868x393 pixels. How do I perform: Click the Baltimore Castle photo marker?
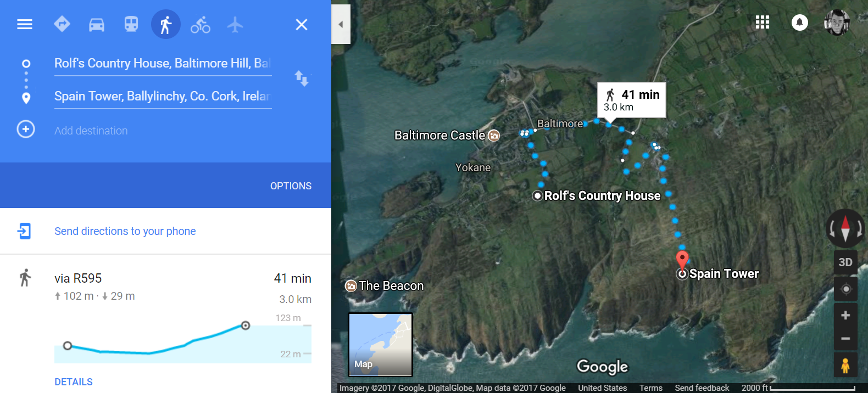tap(494, 135)
